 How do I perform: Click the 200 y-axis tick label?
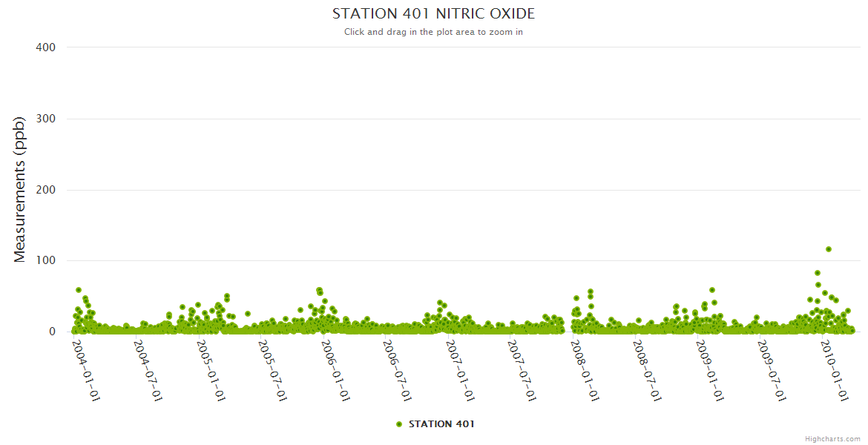pos(46,190)
